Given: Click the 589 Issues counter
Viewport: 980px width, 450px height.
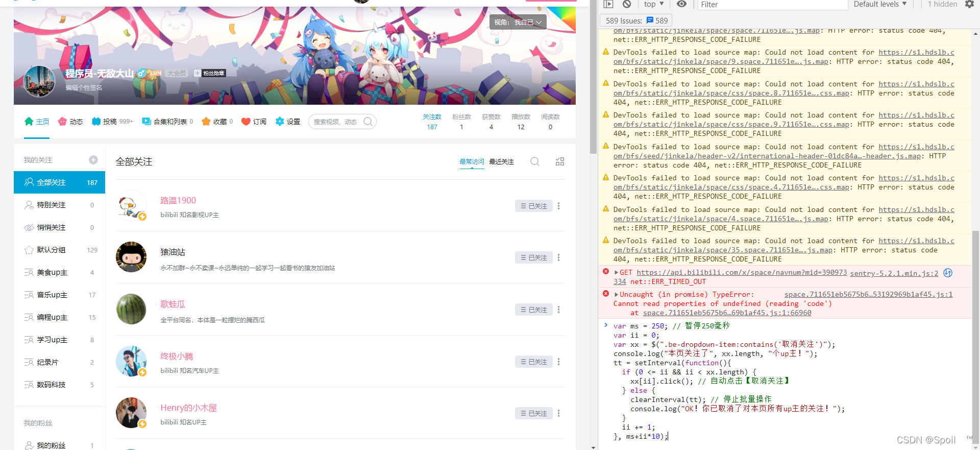Looking at the screenshot, I should point(636,20).
